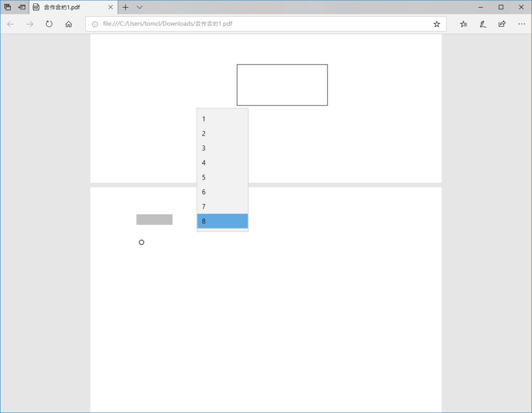This screenshot has width=532, height=413.
Task: Select option 5 in dropdown list
Action: point(223,177)
